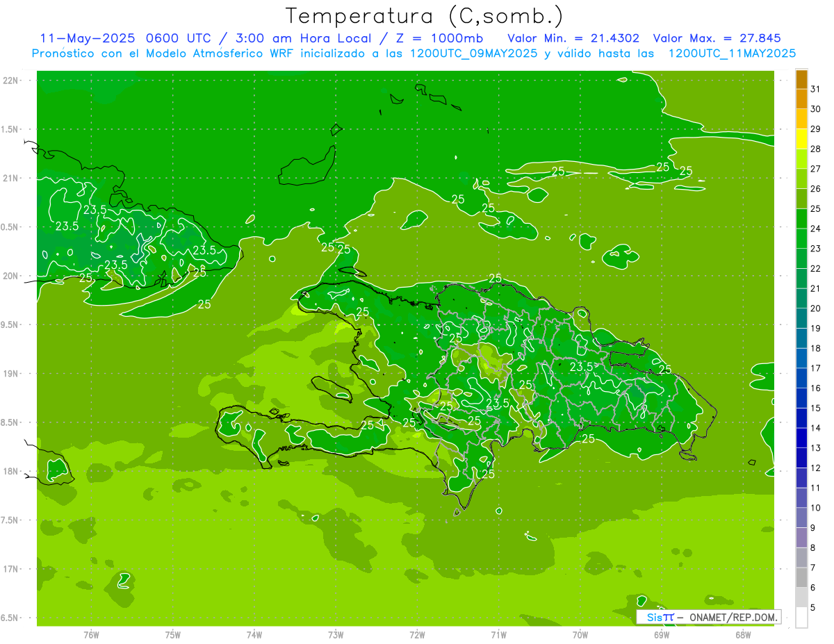Image resolution: width=834 pixels, height=644 pixels.
Task: Click the legend value "26"
Action: [815, 189]
